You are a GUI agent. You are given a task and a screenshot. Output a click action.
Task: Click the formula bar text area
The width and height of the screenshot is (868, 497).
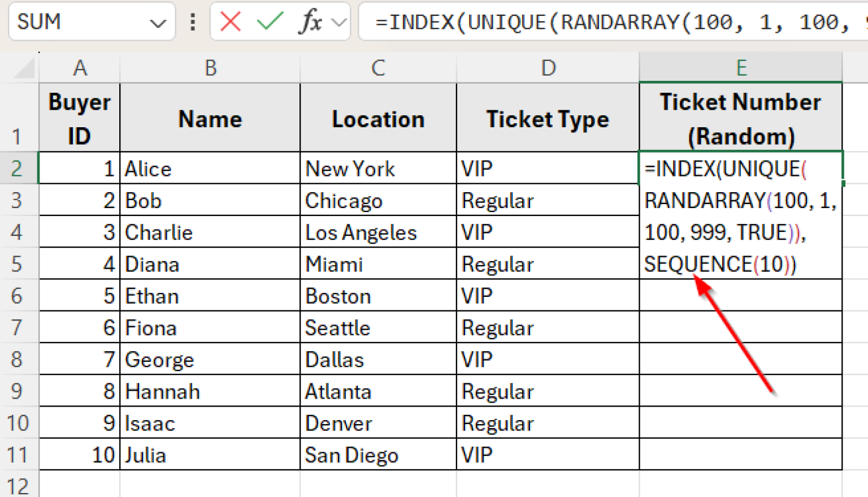coord(565,23)
